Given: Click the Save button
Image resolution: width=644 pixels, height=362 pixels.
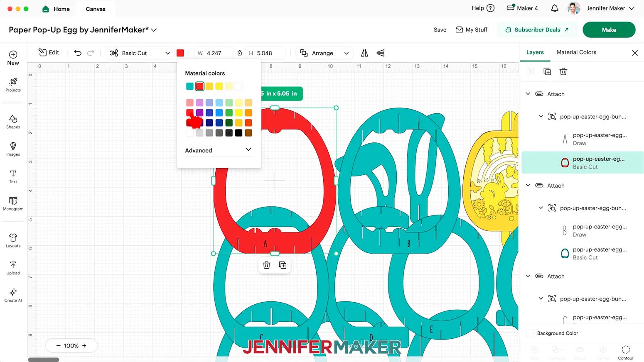Looking at the screenshot, I should (x=440, y=30).
